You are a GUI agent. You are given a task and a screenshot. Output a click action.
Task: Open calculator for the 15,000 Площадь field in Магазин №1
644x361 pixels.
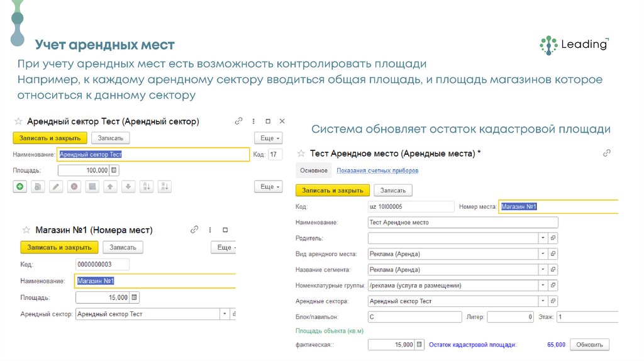(x=135, y=297)
